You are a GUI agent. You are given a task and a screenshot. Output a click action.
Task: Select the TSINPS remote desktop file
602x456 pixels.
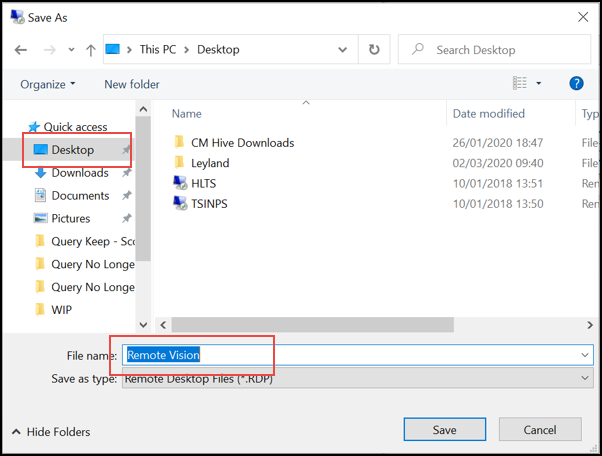coord(209,203)
